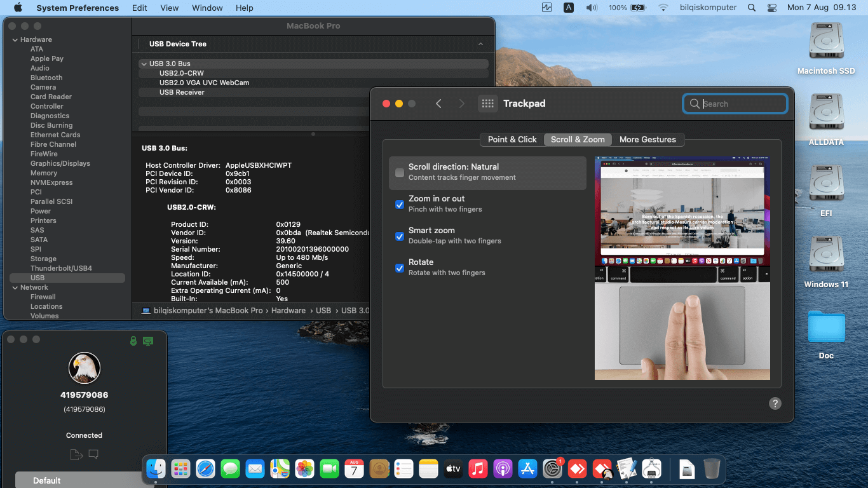Open the Window menu
Viewport: 868px width, 488px height.
(x=207, y=8)
